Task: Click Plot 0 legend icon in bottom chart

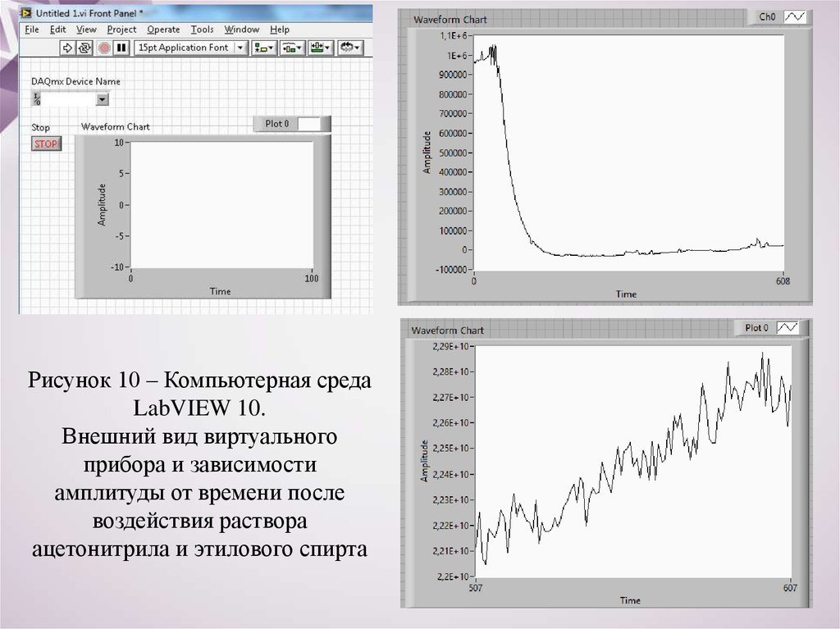Action: (787, 327)
